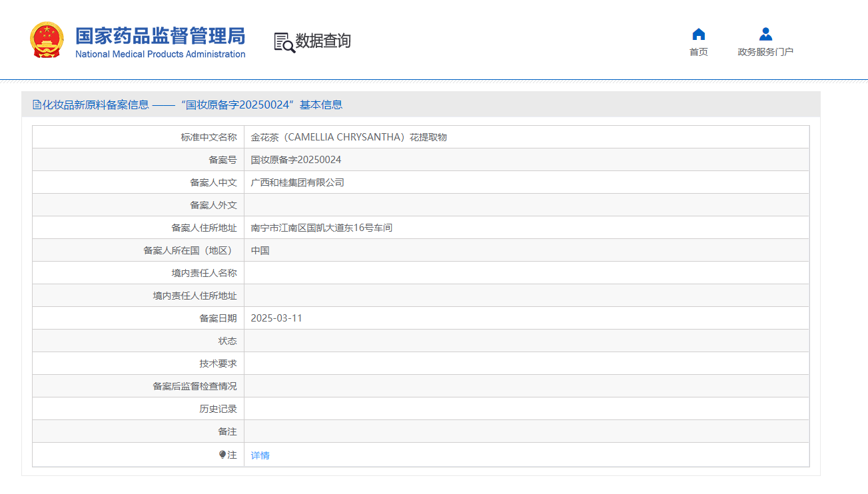Viewport: 868px width, 494px height.
Task: Click the lightbulb icon beside 注
Action: point(222,455)
